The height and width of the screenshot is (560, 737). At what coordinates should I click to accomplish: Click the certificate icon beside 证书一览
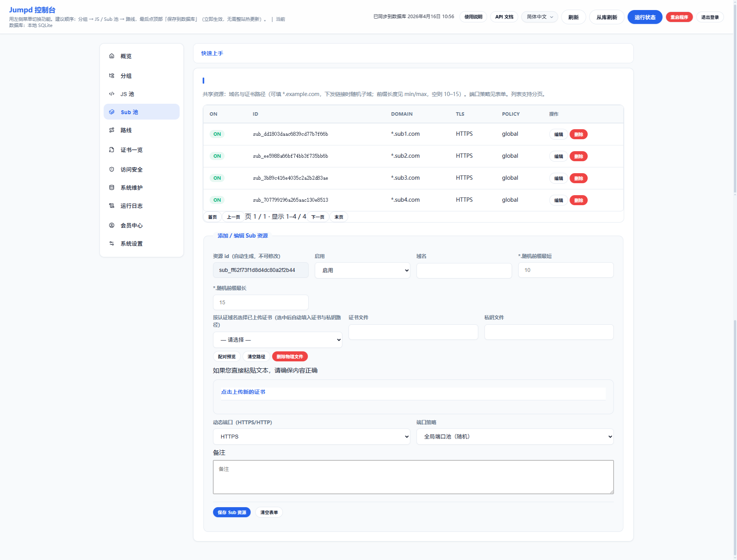pyautogui.click(x=112, y=150)
